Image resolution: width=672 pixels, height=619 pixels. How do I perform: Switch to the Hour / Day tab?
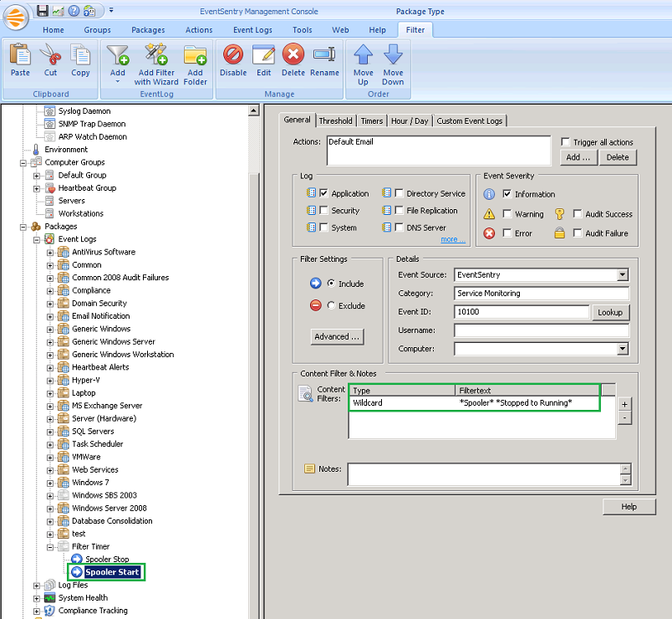coord(410,121)
